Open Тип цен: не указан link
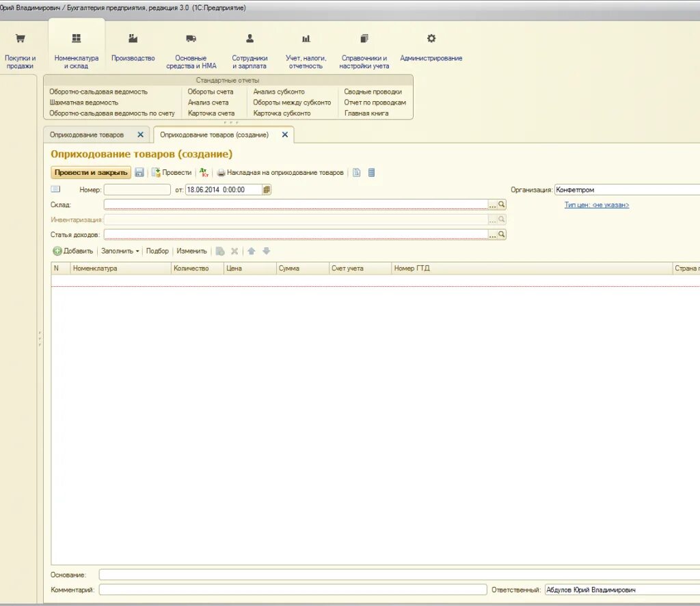Image resolution: width=700 pixels, height=606 pixels. (596, 205)
